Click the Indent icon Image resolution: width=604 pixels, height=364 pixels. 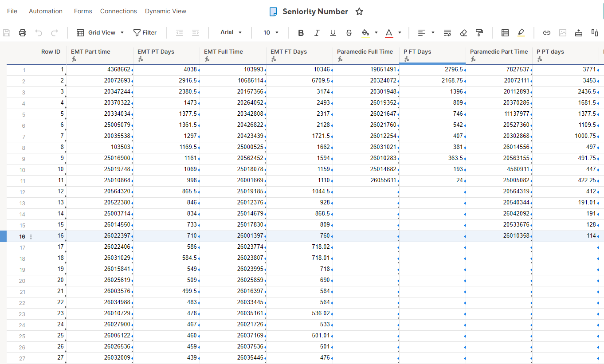point(196,32)
